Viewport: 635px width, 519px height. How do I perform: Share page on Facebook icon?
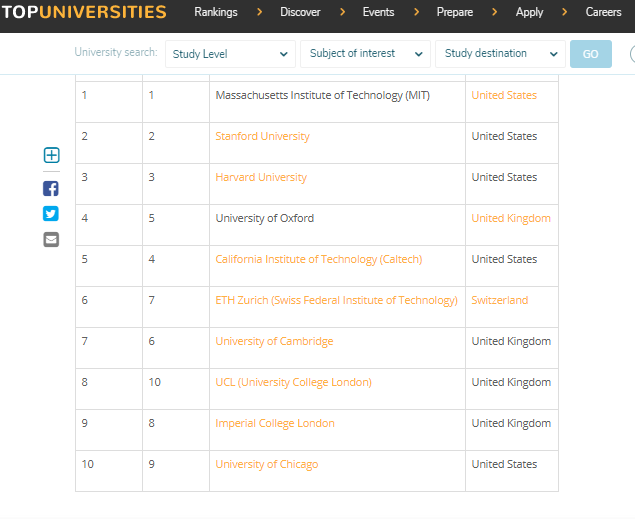click(x=51, y=188)
